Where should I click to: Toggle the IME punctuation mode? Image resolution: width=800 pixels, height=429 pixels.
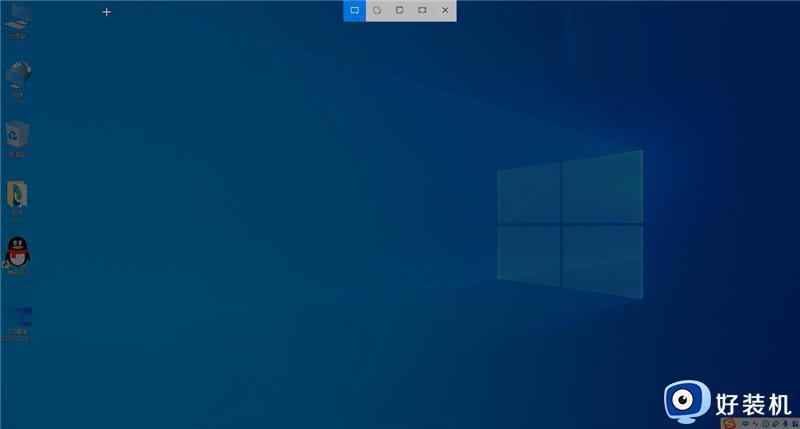(x=752, y=424)
